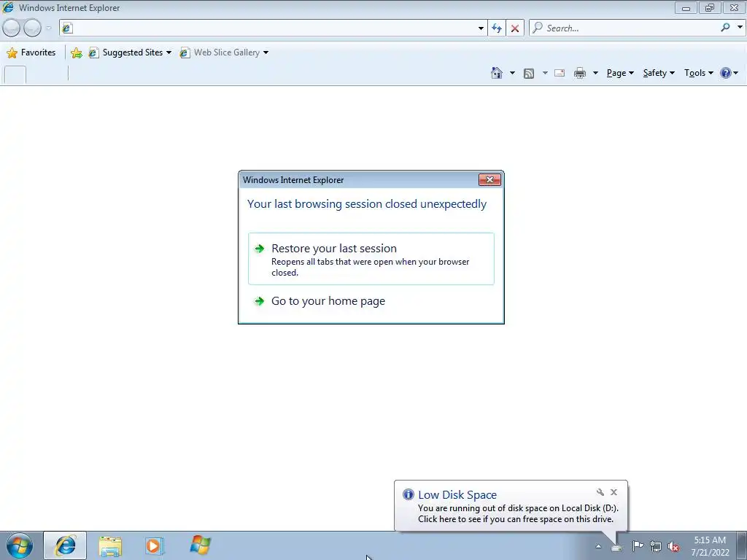
Task: Open the Favorites center
Action: pos(31,52)
